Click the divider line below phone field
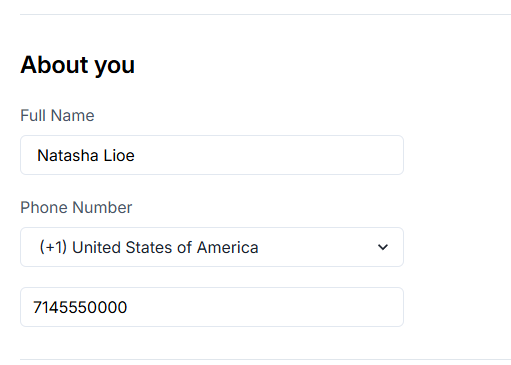The height and width of the screenshot is (365, 511). click(x=265, y=359)
